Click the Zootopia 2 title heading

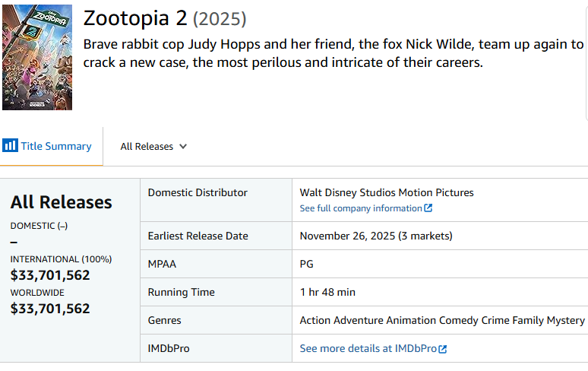click(134, 19)
